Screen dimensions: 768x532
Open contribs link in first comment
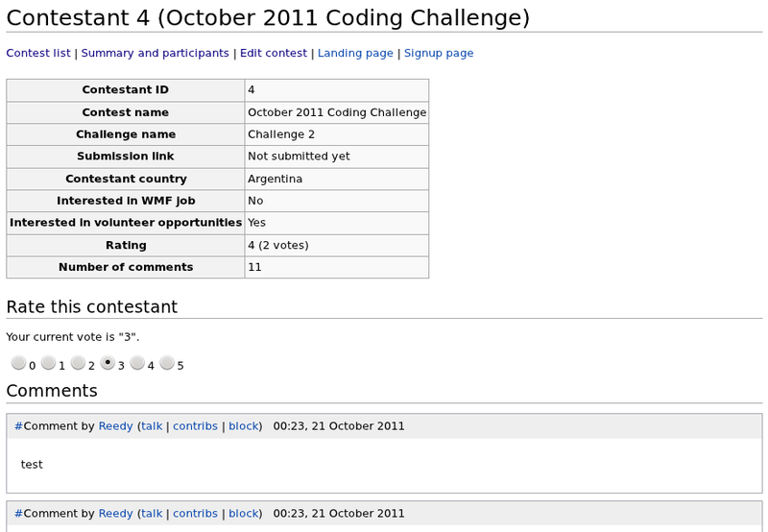(196, 426)
